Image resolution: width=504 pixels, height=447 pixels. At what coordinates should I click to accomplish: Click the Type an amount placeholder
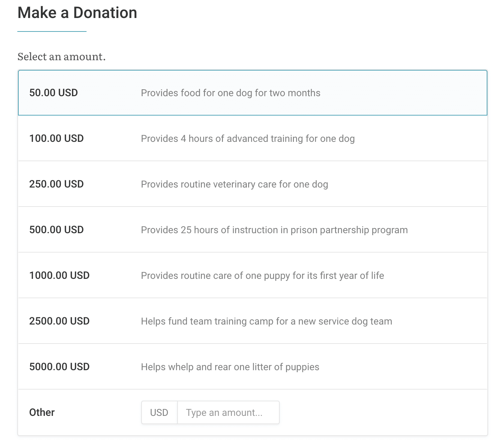click(224, 412)
